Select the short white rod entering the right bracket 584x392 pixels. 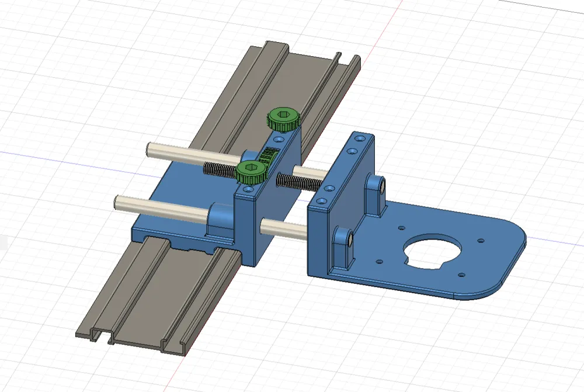pyautogui.click(x=284, y=228)
